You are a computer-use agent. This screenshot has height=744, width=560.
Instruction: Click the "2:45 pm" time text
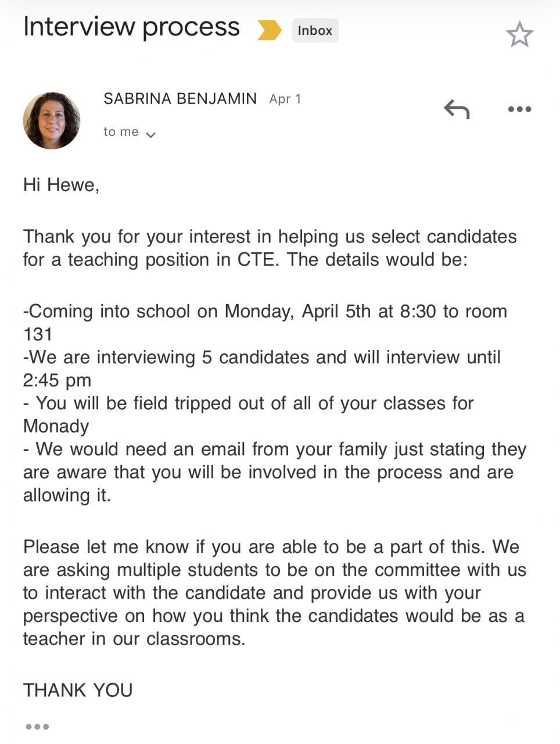coord(57,380)
